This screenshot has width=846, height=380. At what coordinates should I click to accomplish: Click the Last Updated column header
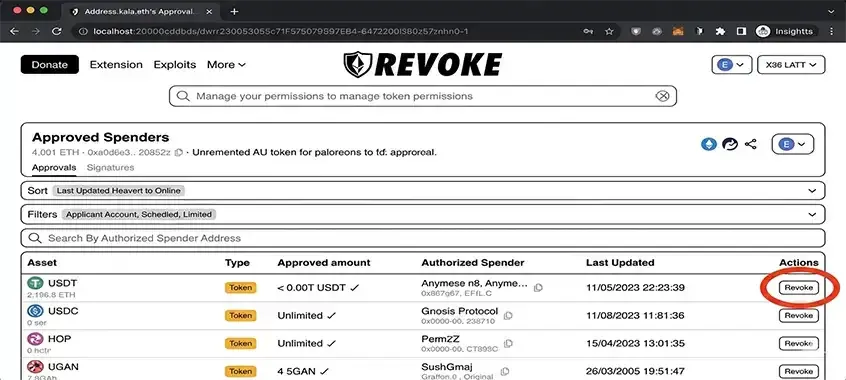pyautogui.click(x=620, y=263)
